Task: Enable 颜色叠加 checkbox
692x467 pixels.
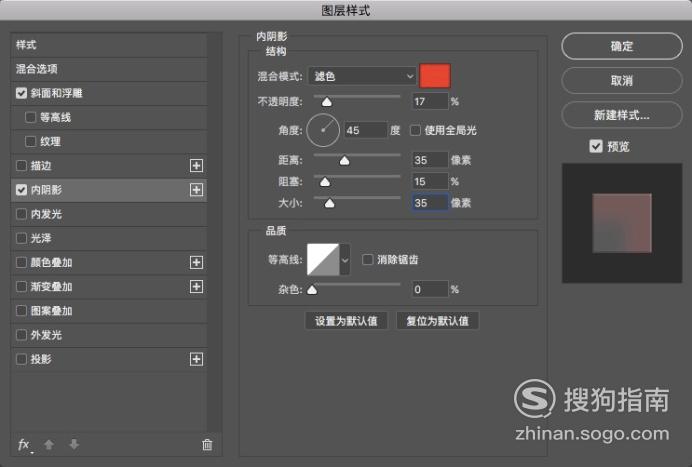Action: [x=21, y=262]
